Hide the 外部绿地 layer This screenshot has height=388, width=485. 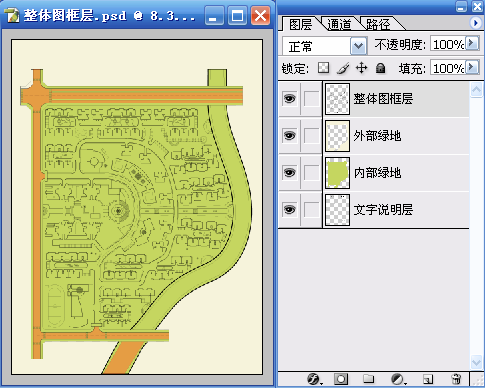[x=289, y=136]
